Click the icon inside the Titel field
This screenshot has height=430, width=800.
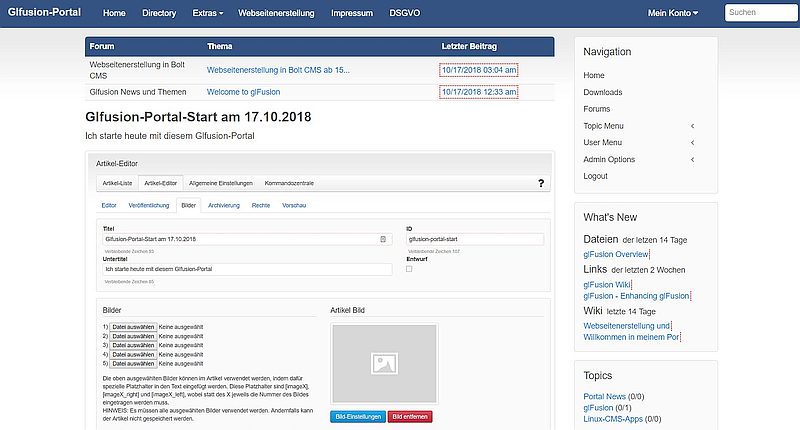click(x=383, y=239)
